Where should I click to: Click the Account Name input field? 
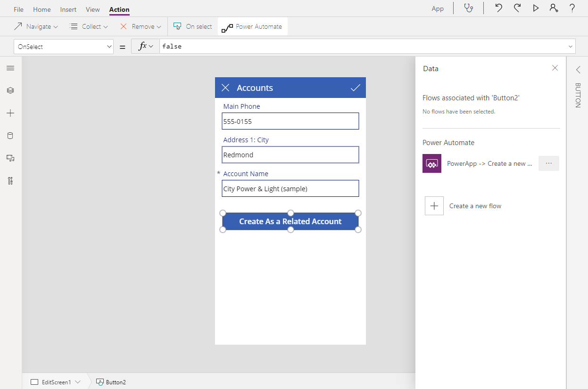click(x=290, y=188)
